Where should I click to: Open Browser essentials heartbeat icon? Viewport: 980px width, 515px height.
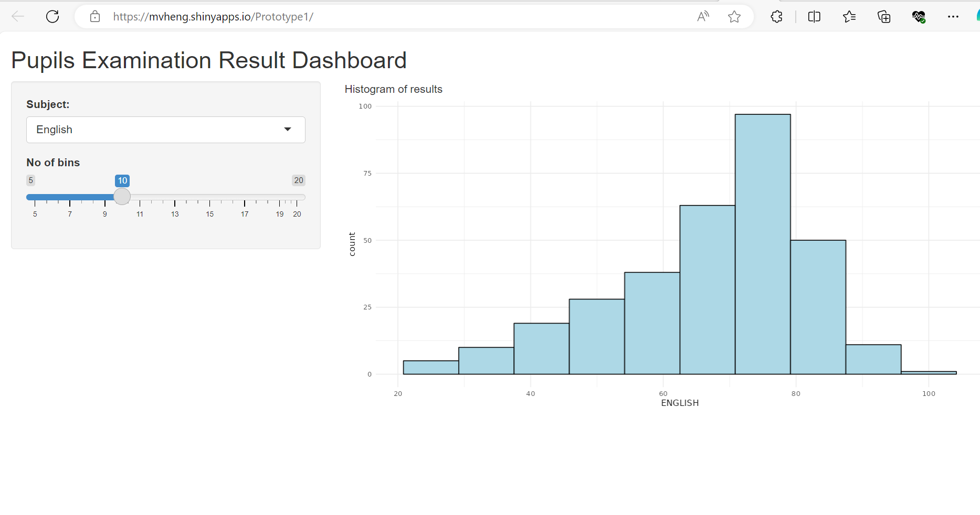tap(919, 17)
